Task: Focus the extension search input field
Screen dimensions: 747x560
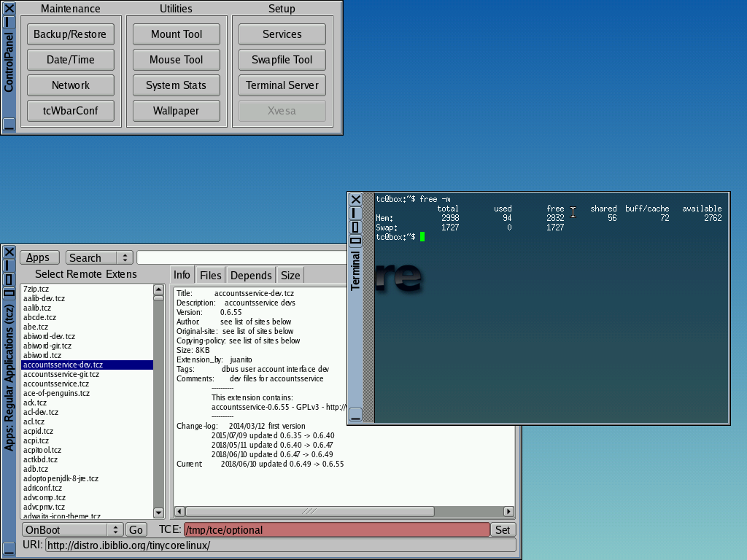Action: tap(242, 257)
